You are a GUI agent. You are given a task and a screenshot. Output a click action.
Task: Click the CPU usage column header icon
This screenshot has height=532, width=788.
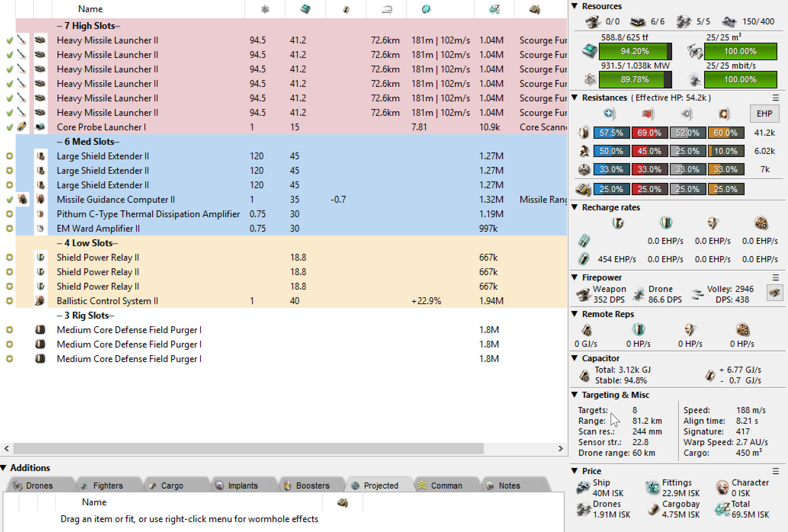[x=305, y=9]
